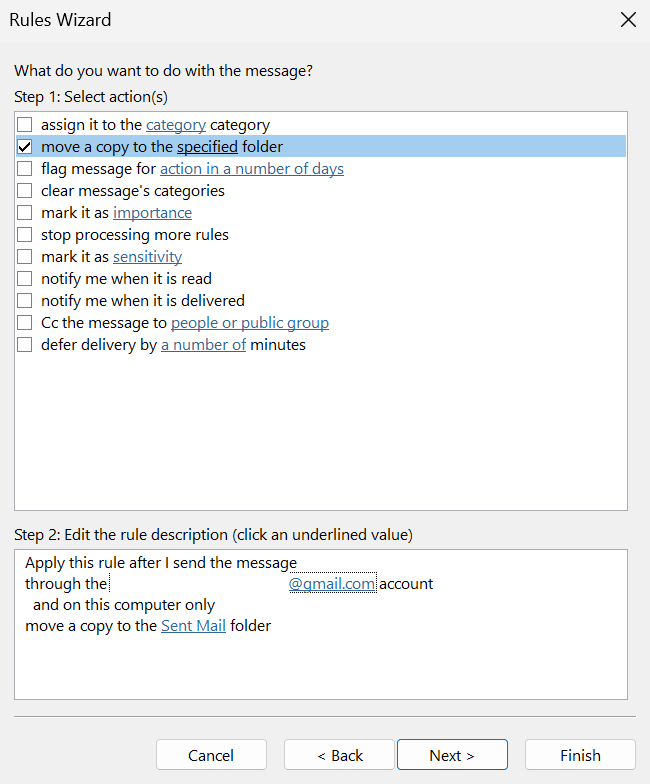Check 'notify me when it is read'
The width and height of the screenshot is (650, 784).
click(24, 278)
